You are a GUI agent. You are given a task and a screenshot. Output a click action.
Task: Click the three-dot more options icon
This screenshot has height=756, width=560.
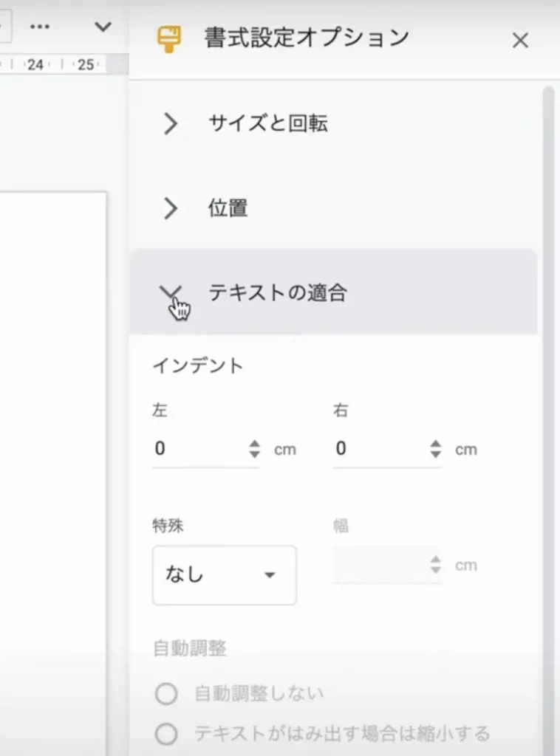tap(40, 27)
